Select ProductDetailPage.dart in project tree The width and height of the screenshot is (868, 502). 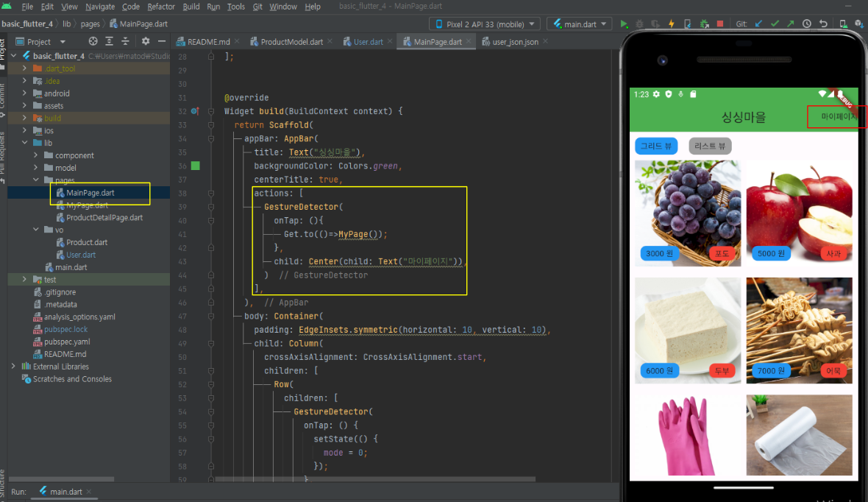tap(104, 217)
